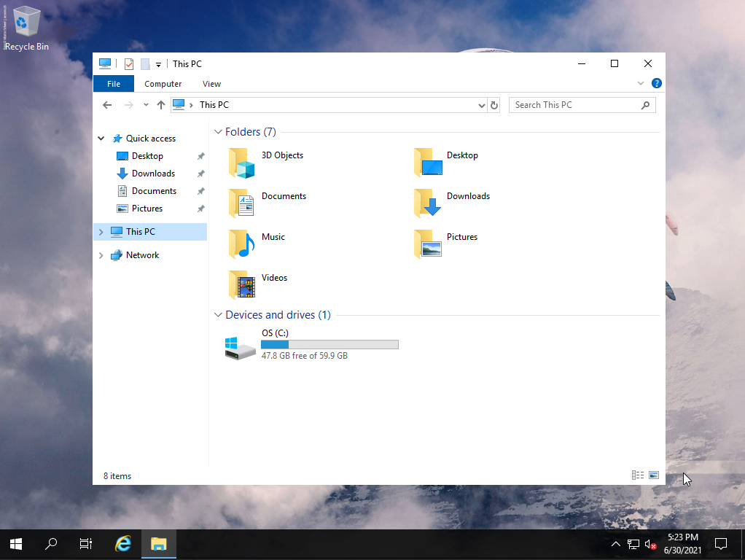This screenshot has width=745, height=560.
Task: Open the Recent locations dropdown arrow
Action: pyautogui.click(x=146, y=105)
